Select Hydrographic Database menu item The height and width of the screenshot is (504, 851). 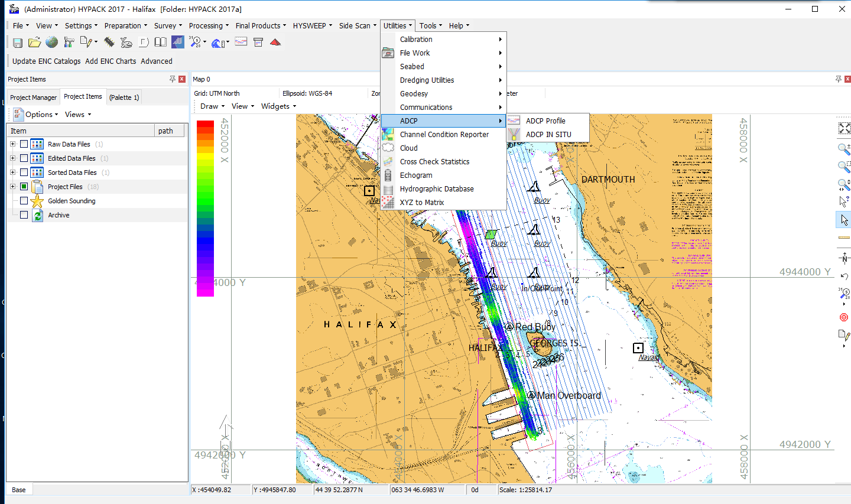click(443, 189)
